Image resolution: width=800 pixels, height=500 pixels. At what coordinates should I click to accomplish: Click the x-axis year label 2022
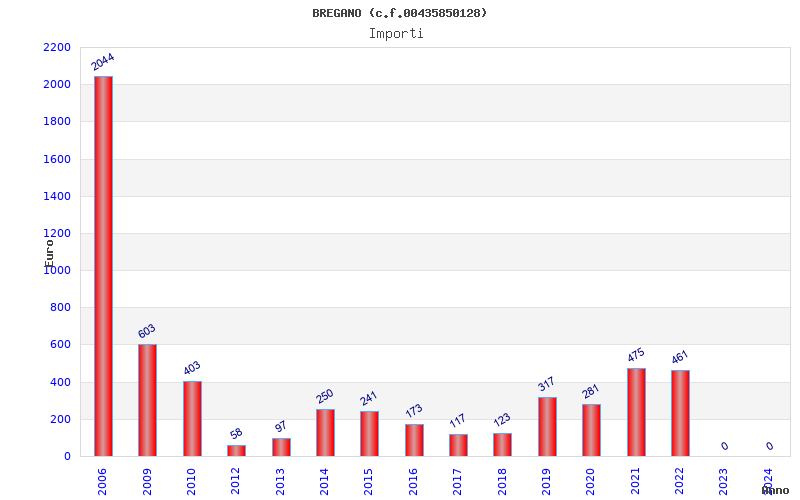(x=679, y=482)
